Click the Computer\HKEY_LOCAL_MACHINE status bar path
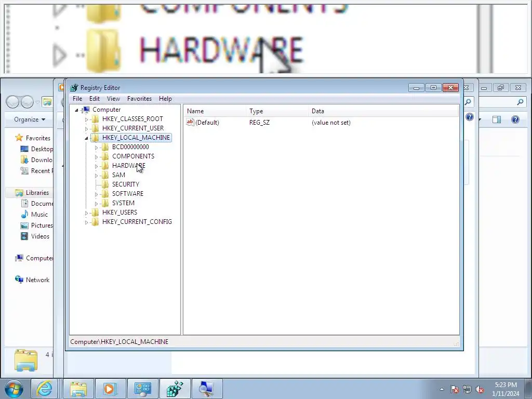 119,342
